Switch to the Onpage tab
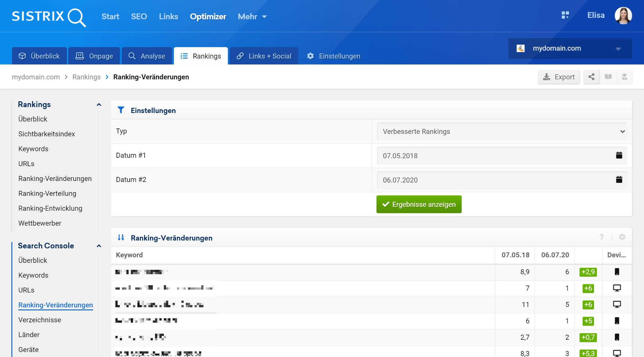Image resolution: width=644 pixels, height=357 pixels. (x=94, y=56)
